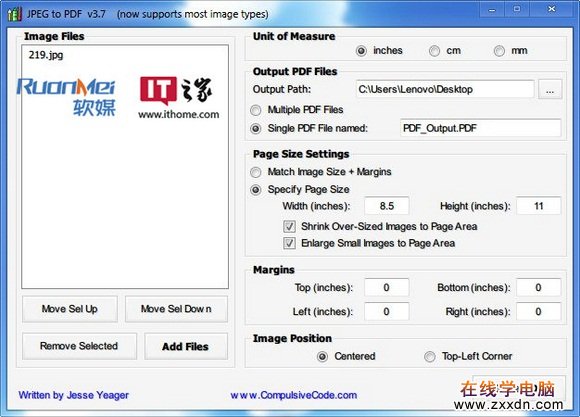The image size is (580, 417).
Task: Select Top-Left Corner image position
Action: tap(429, 357)
